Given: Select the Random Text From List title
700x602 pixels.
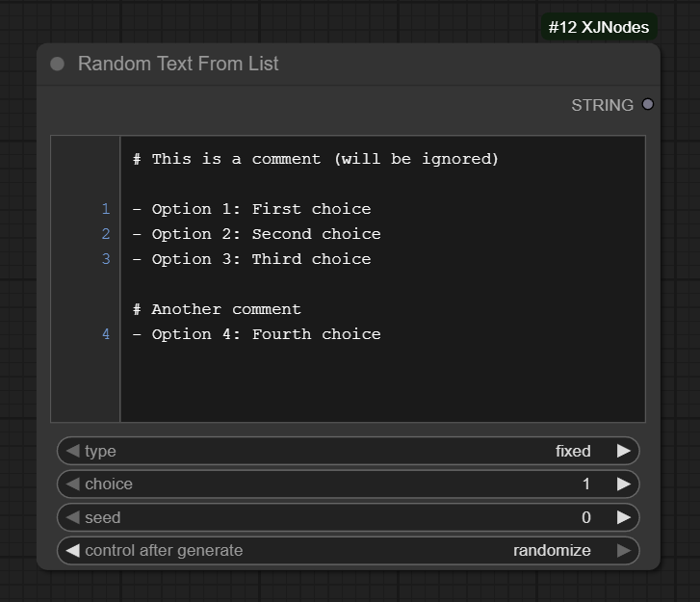Looking at the screenshot, I should point(178,64).
